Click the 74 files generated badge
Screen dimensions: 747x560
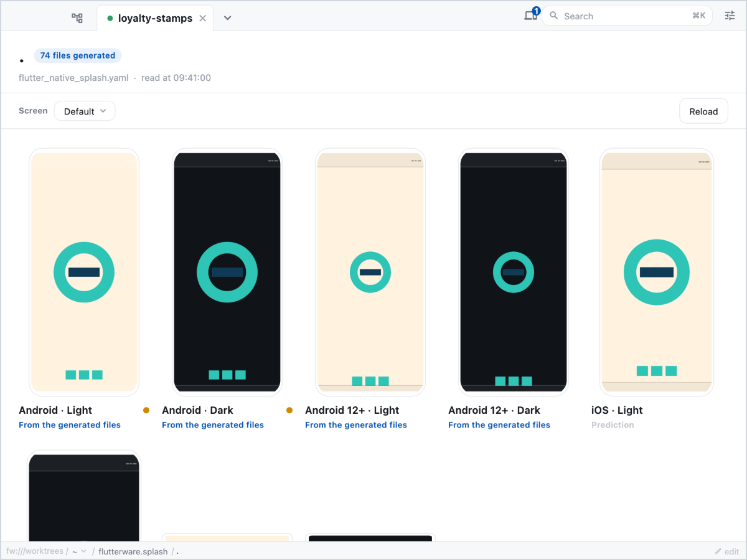(78, 55)
